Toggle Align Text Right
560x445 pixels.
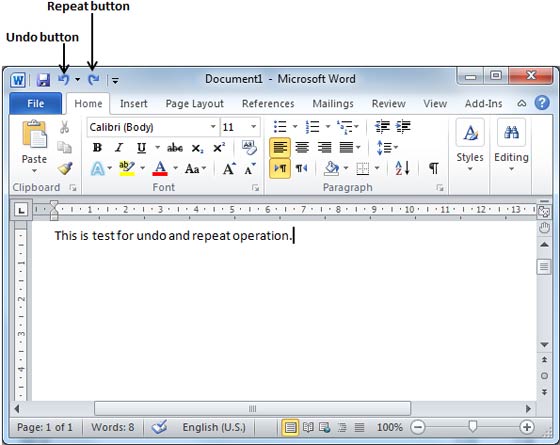point(324,147)
